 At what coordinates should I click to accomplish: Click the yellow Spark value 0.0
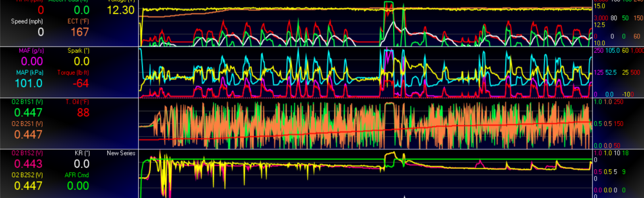(x=82, y=61)
